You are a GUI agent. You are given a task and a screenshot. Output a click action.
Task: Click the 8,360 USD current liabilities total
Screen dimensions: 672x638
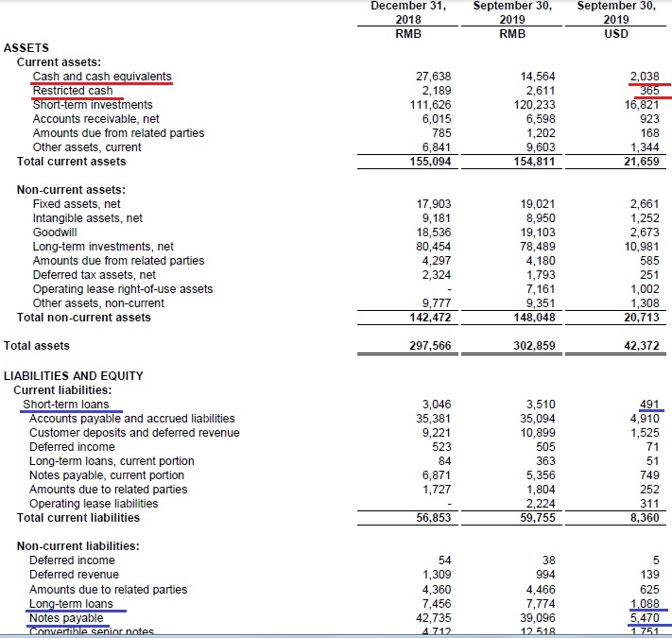coord(645,518)
